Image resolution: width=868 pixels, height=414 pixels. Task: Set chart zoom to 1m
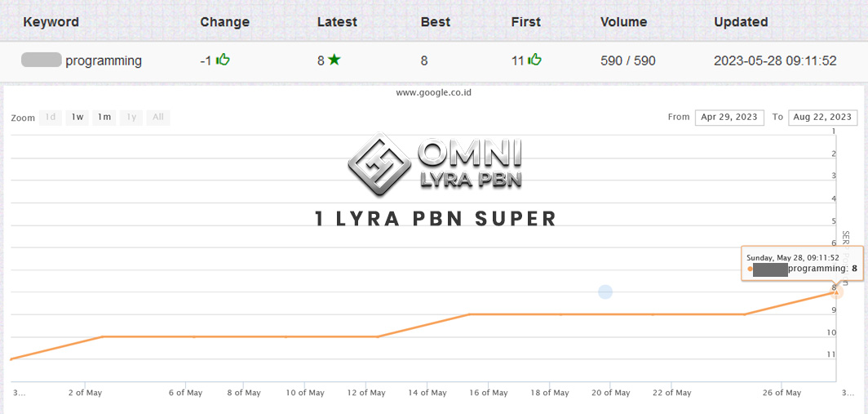104,118
